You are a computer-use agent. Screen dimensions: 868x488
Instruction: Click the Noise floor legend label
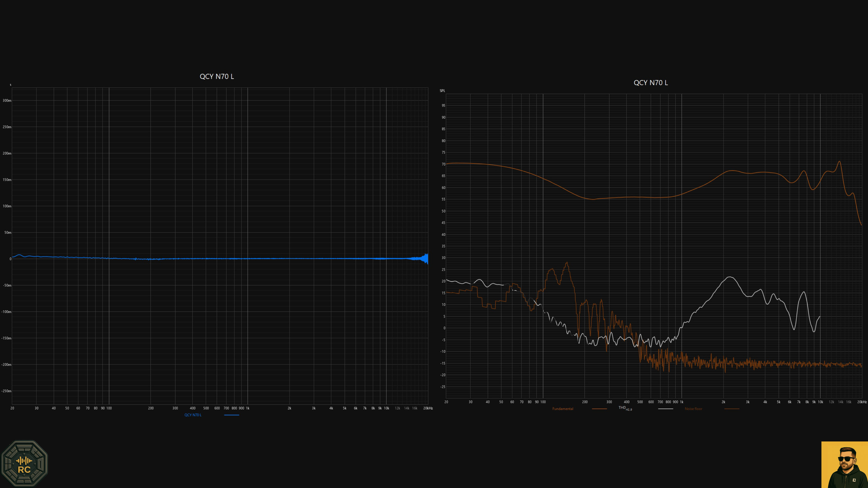pos(693,409)
